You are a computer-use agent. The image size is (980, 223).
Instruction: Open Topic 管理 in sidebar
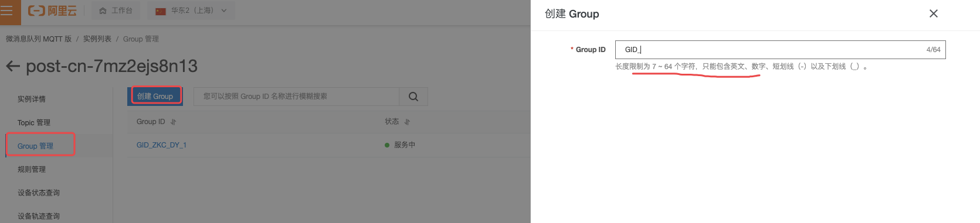click(34, 122)
